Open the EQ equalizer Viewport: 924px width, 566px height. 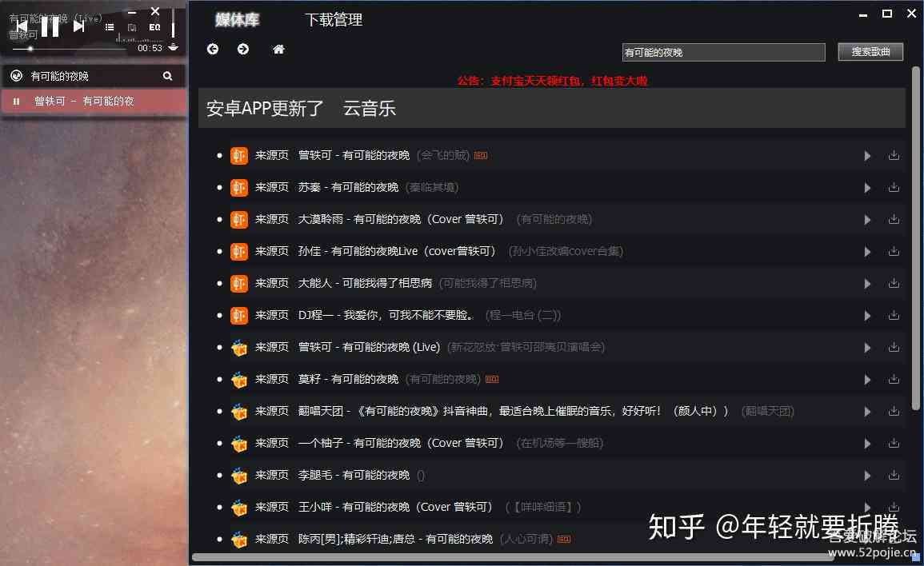coord(154,27)
